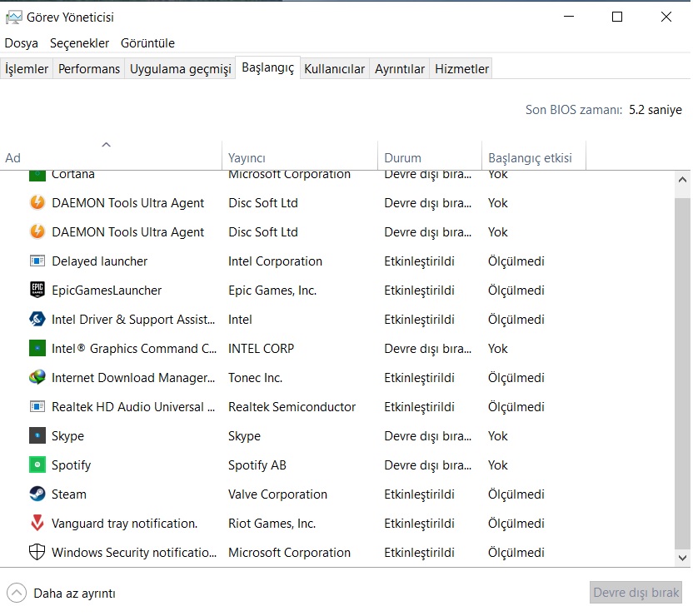This screenshot has width=693, height=616.
Task: Select the Steam entry name
Action: (69, 494)
